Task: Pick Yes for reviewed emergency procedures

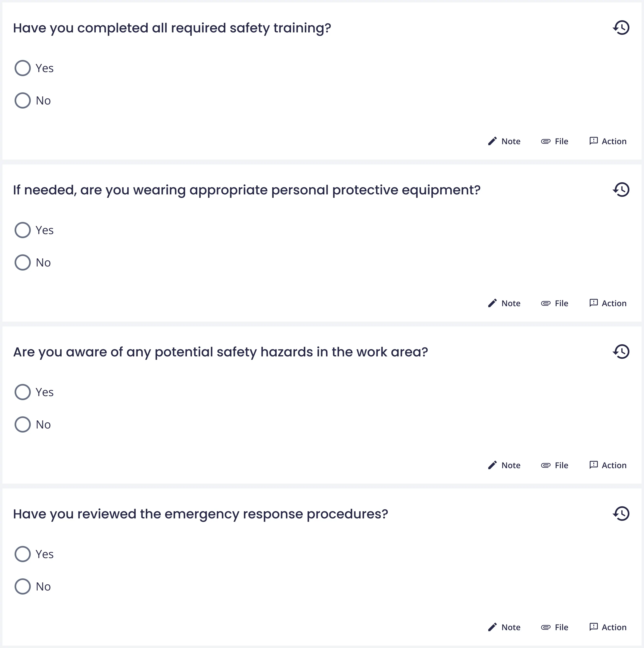Action: pyautogui.click(x=23, y=554)
